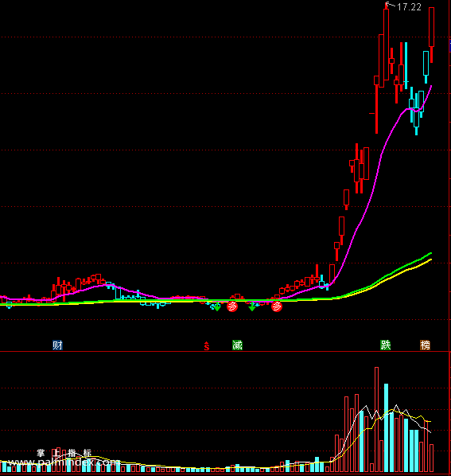Select the right green down-arrow signal
The width and height of the screenshot is (451, 476).
(252, 307)
